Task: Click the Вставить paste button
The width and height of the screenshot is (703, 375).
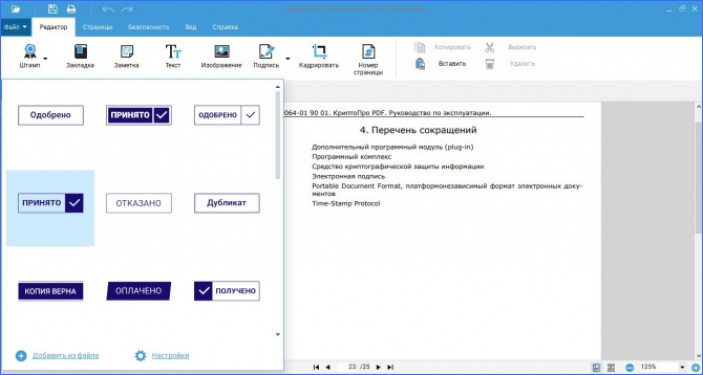Action: pyautogui.click(x=441, y=64)
